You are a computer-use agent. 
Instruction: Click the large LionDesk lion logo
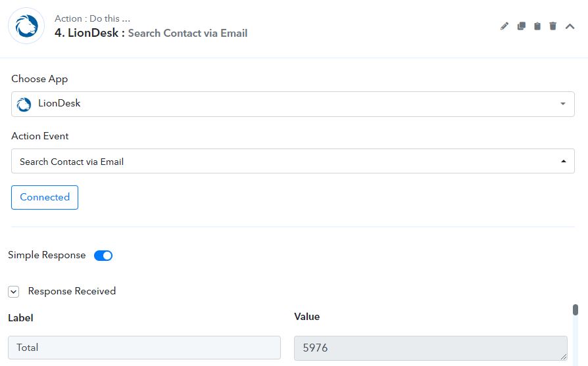point(26,26)
